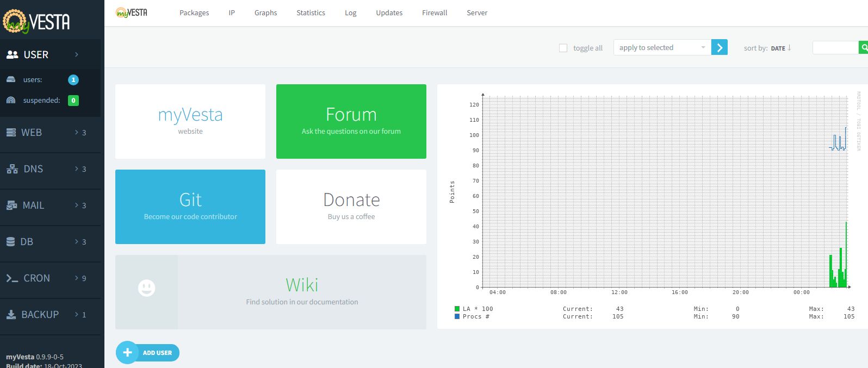Click the sort direction arrow next to DATE
The height and width of the screenshot is (368, 868).
(x=789, y=48)
